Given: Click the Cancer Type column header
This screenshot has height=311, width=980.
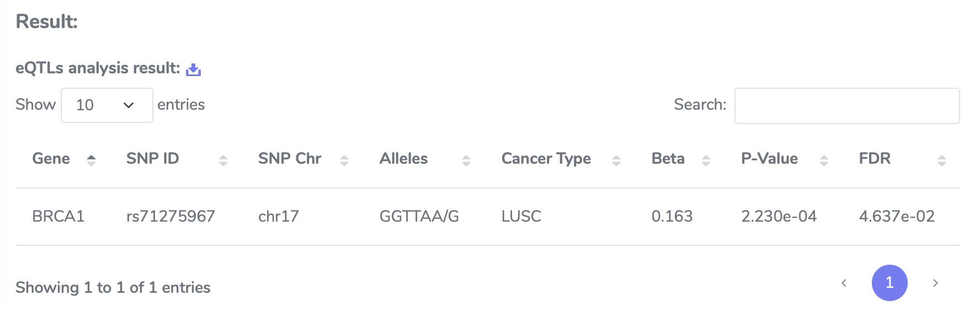Looking at the screenshot, I should (546, 159).
